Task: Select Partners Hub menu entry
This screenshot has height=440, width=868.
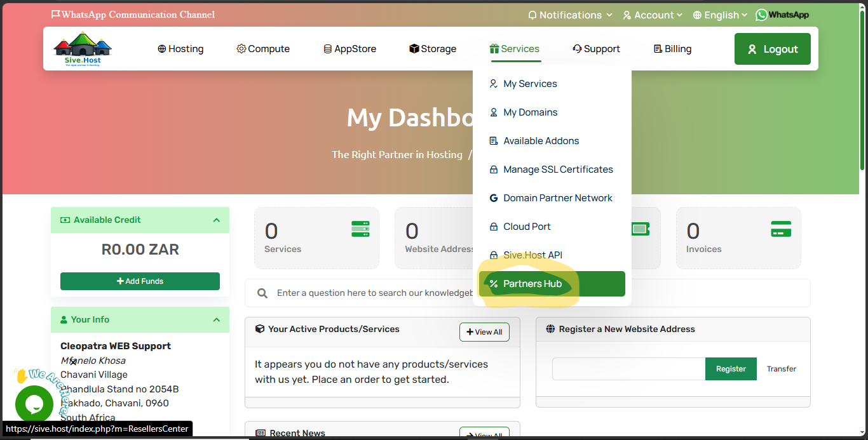Action: [552, 284]
